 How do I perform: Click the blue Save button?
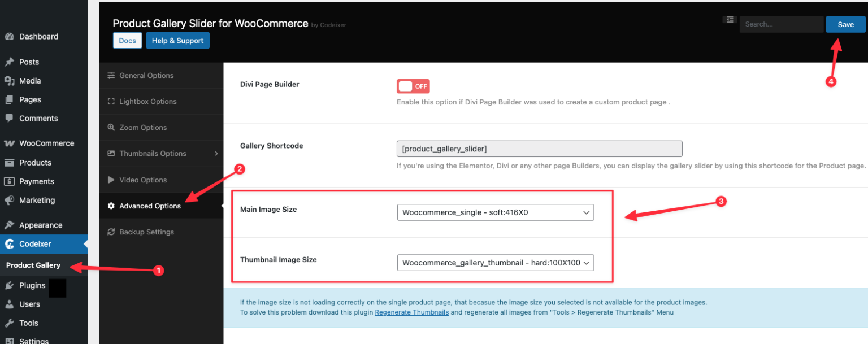(x=845, y=24)
